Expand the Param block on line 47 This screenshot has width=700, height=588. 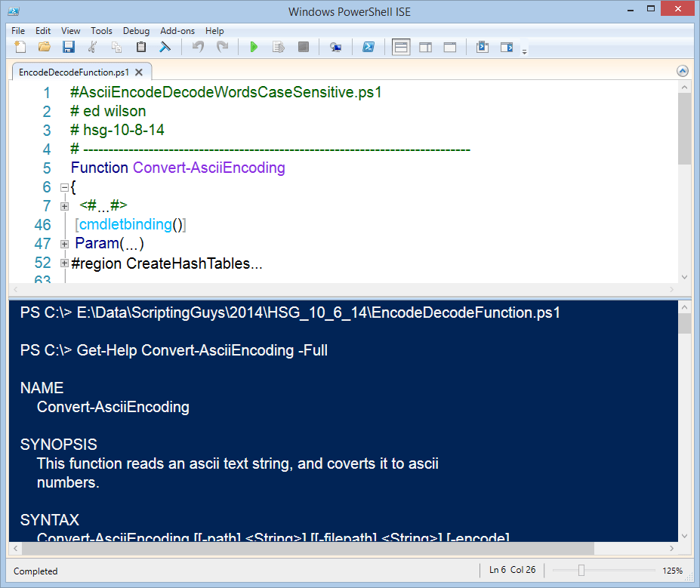64,244
